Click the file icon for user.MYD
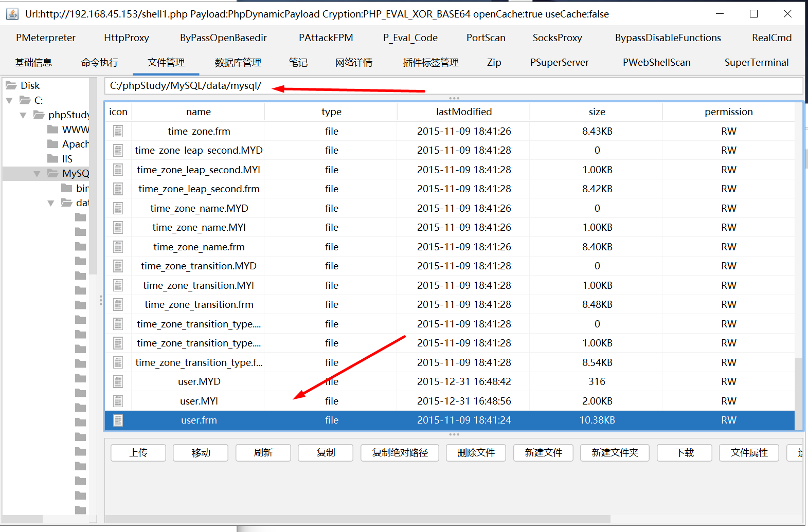 coord(118,381)
